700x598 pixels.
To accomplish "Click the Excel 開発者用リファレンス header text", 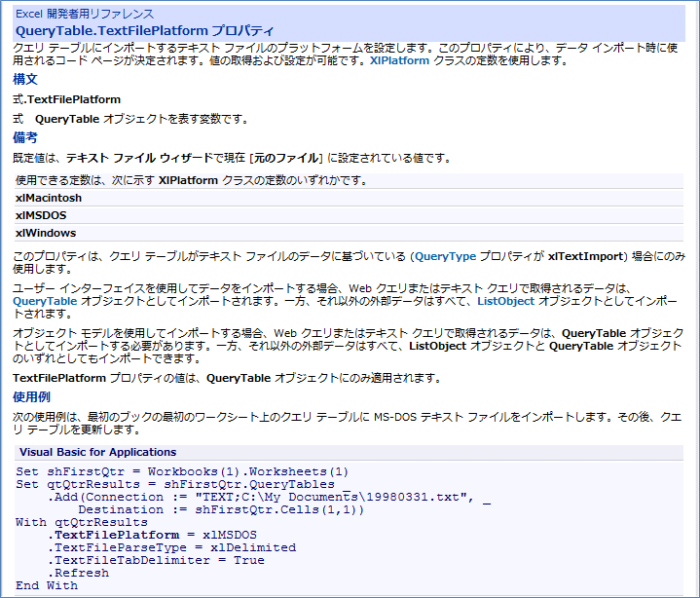I will (85, 14).
